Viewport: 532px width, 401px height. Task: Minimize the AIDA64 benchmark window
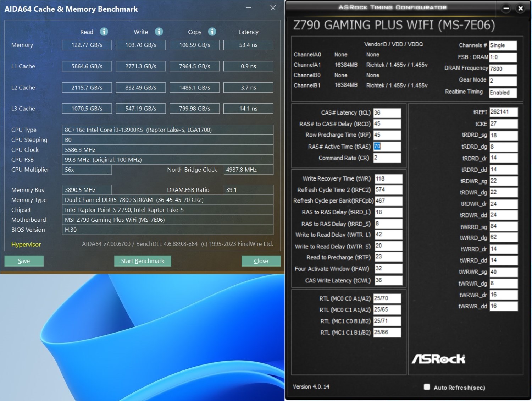pyautogui.click(x=249, y=8)
